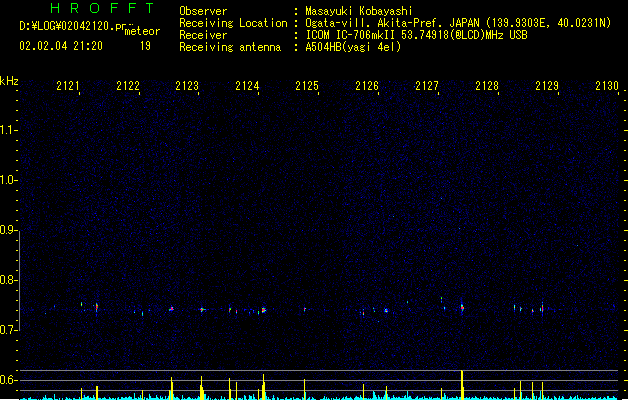The height and width of the screenshot is (400, 629).
Task: Click the 2128 time axis marker
Action: 487,86
